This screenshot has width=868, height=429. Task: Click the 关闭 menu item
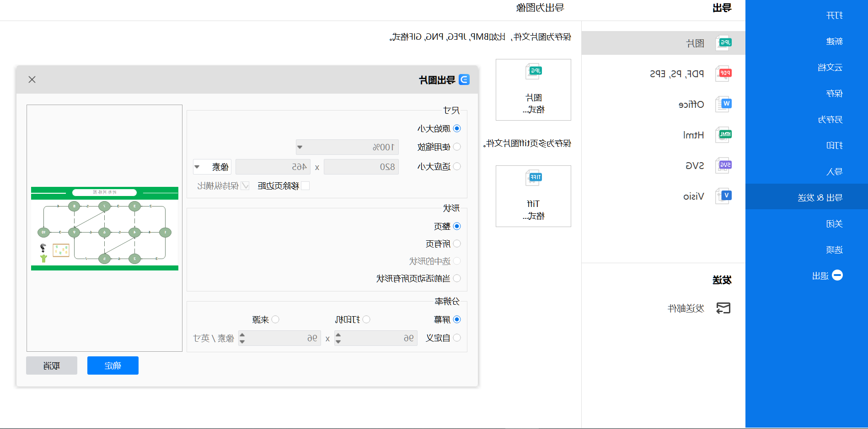click(835, 224)
